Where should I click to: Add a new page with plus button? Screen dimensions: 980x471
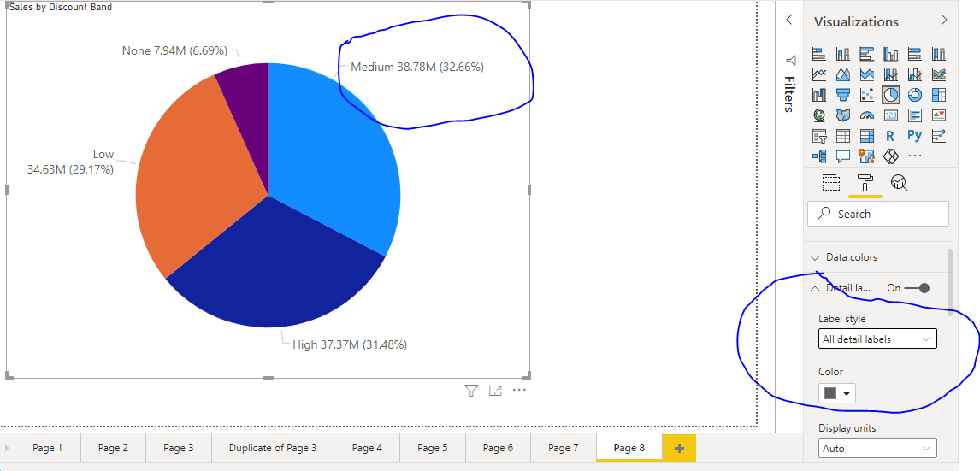679,448
